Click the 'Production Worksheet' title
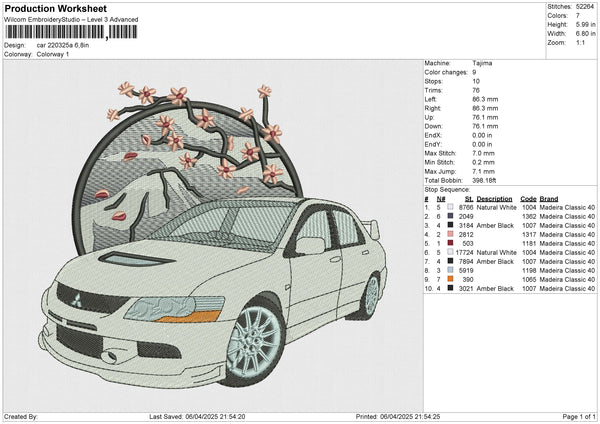The width and height of the screenshot is (600, 424). pos(55,8)
